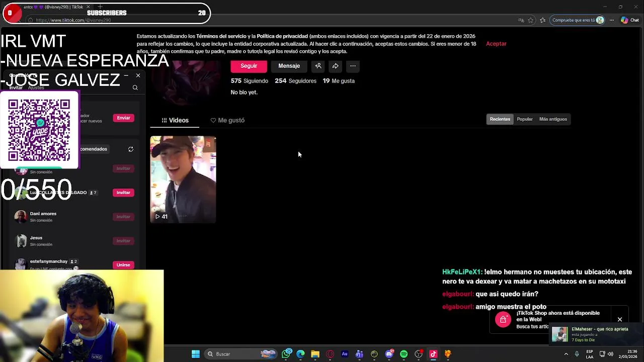Viewport: 644px width, 362px height.
Task: Open the share profile arrow icon
Action: [x=335, y=66]
